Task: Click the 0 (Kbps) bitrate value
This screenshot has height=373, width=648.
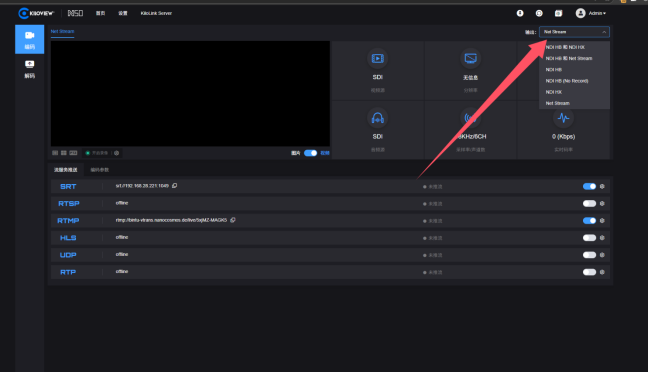Action: pyautogui.click(x=563, y=137)
